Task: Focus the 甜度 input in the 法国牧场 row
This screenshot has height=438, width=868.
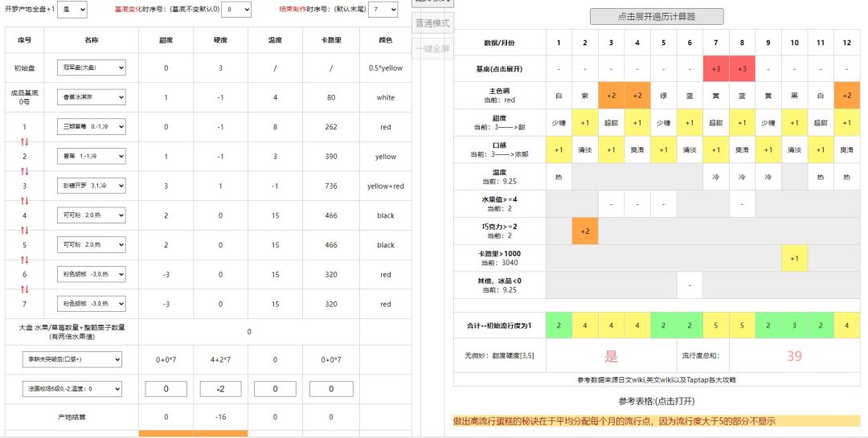Action: point(166,389)
